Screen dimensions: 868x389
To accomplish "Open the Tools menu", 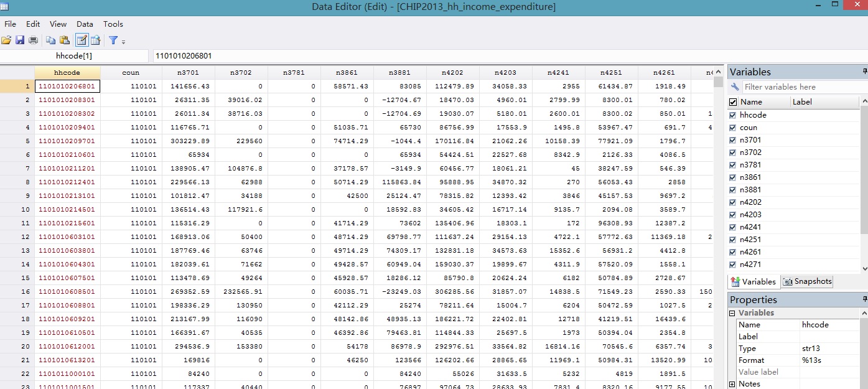I will click(113, 24).
